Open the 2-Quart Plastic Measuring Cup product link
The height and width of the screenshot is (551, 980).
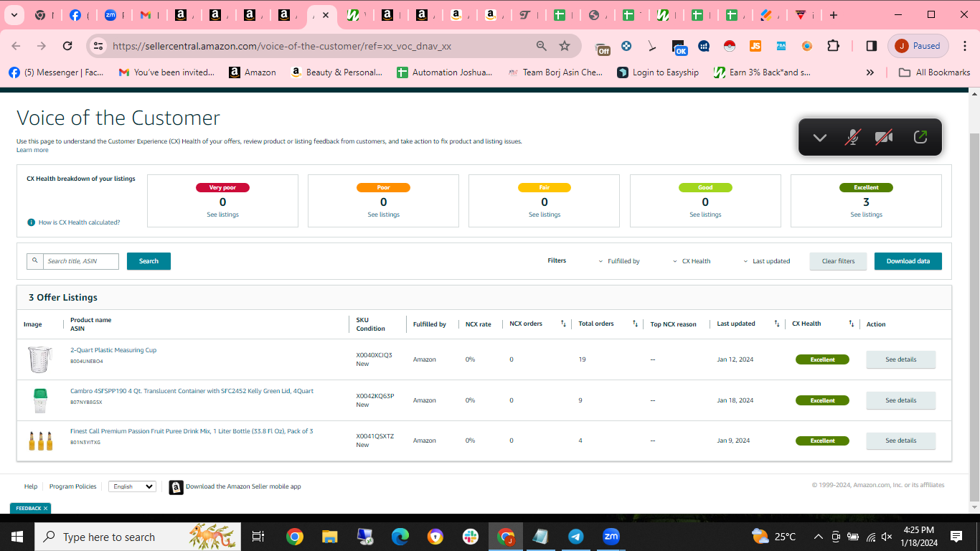point(113,350)
